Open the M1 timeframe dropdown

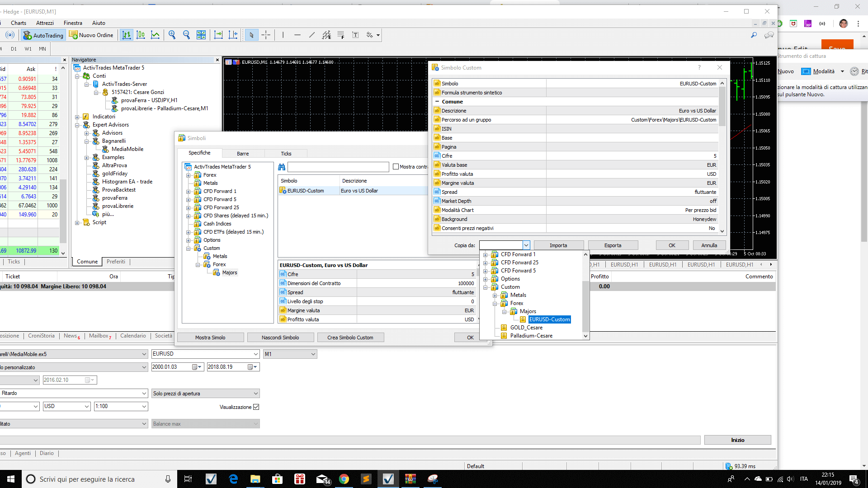point(313,354)
